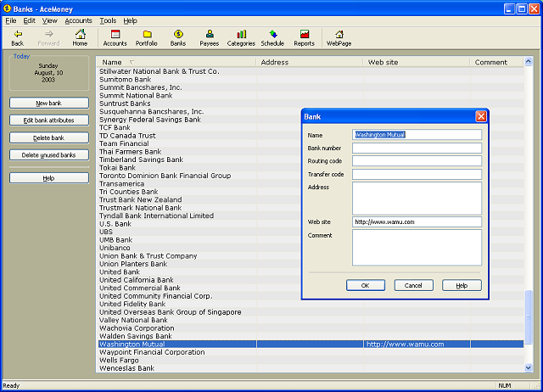The width and height of the screenshot is (543, 392).
Task: Sort by the Name column header
Action: tap(176, 62)
